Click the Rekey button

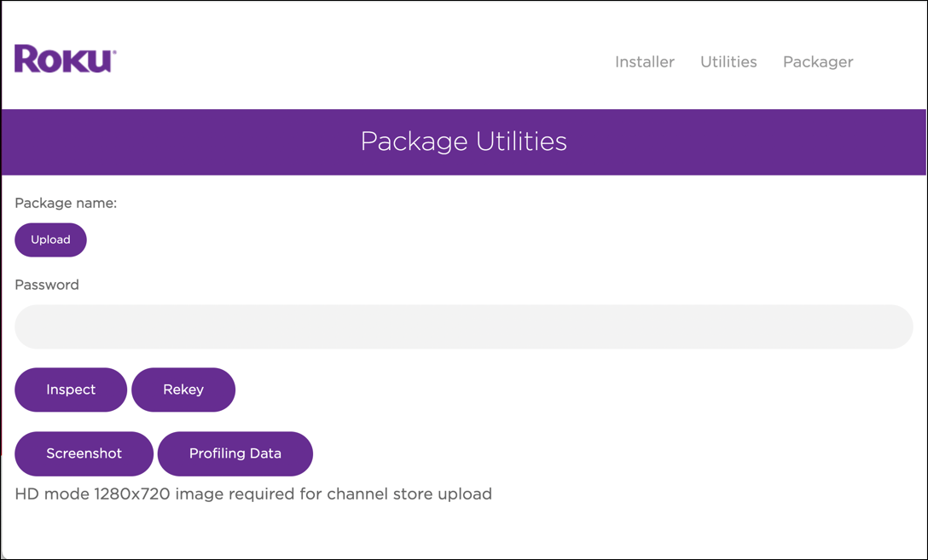click(183, 390)
